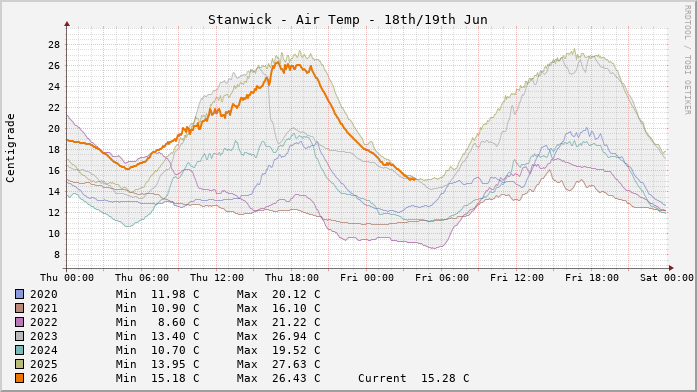Click the 10 value on the y-axis
697x392 pixels.
point(54,233)
